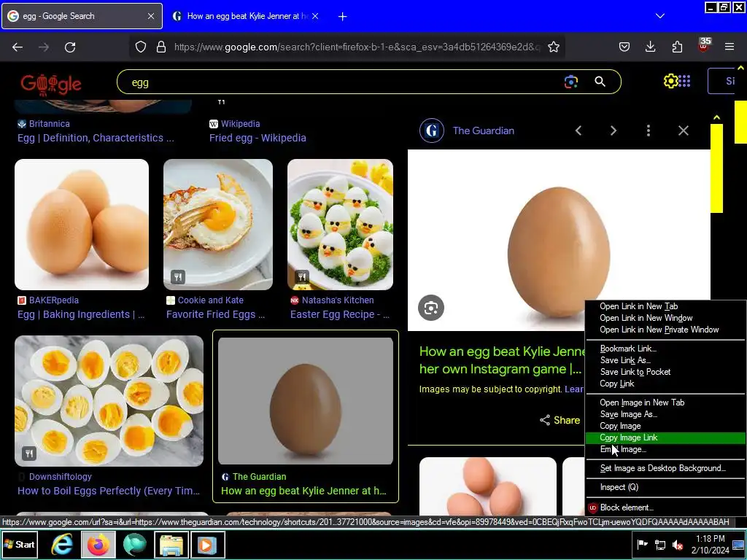Choose Save Link to Pocket

635,372
